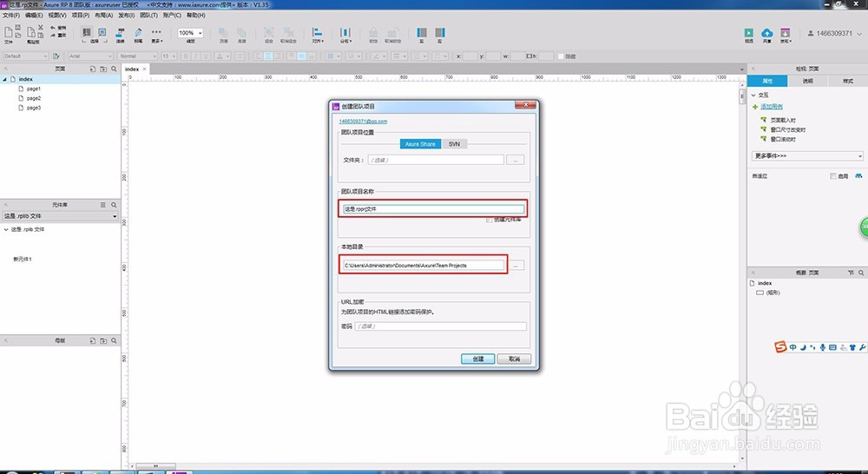Viewport: 868px width, 474px height.
Task: Open the Align dropdown
Action: tap(317, 35)
